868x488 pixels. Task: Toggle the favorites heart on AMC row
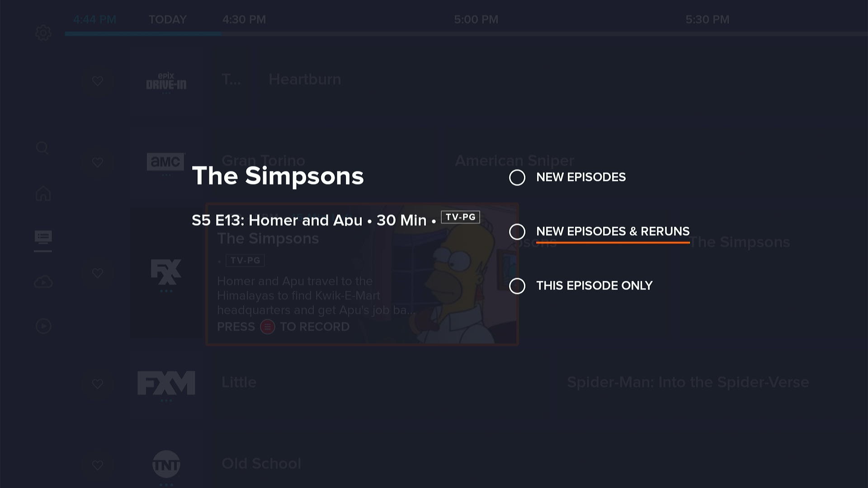[98, 162]
